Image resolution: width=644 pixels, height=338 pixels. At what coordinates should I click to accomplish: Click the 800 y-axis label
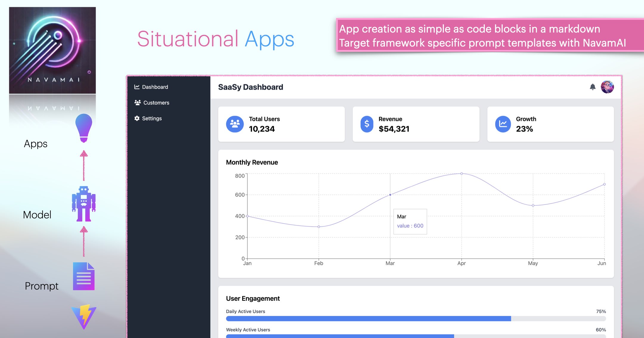coord(240,176)
